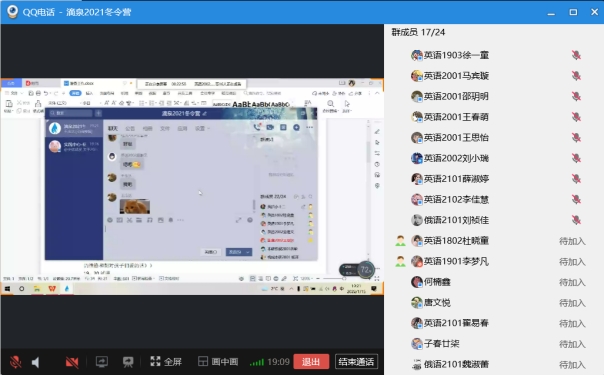Toggle the speaker volume icon
Viewport: 604px width, 375px height.
coord(35,362)
